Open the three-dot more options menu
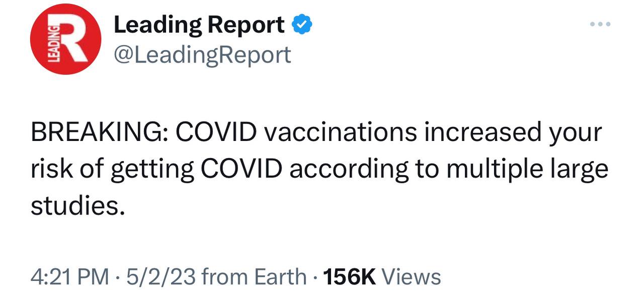The image size is (644, 296). 601,24
